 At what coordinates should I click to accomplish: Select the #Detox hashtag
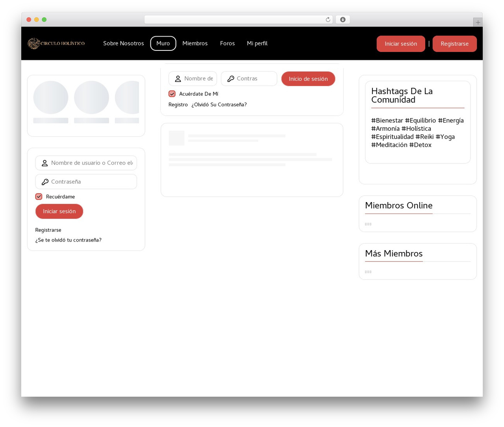click(x=421, y=145)
